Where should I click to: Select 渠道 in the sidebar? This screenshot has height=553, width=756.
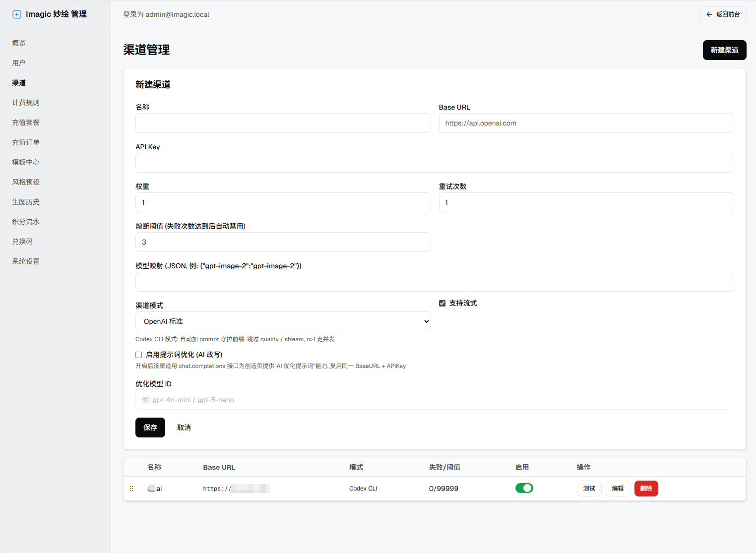point(19,83)
